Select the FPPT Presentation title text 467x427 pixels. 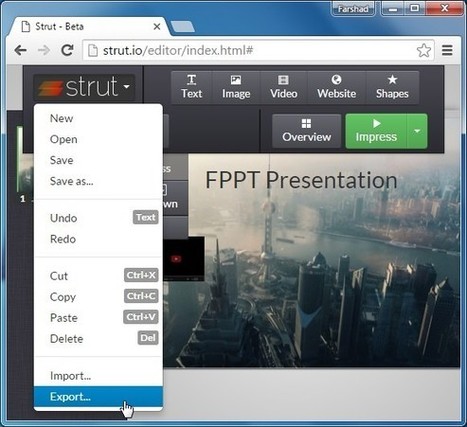click(x=301, y=180)
